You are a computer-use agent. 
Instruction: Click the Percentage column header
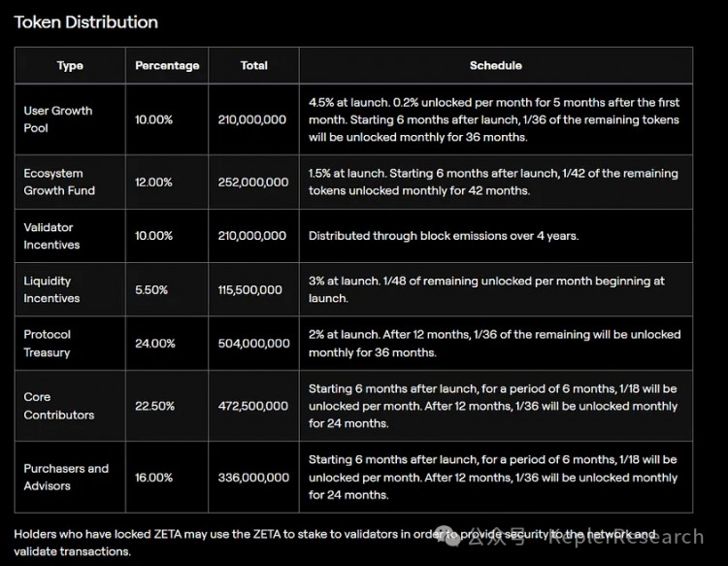(167, 65)
